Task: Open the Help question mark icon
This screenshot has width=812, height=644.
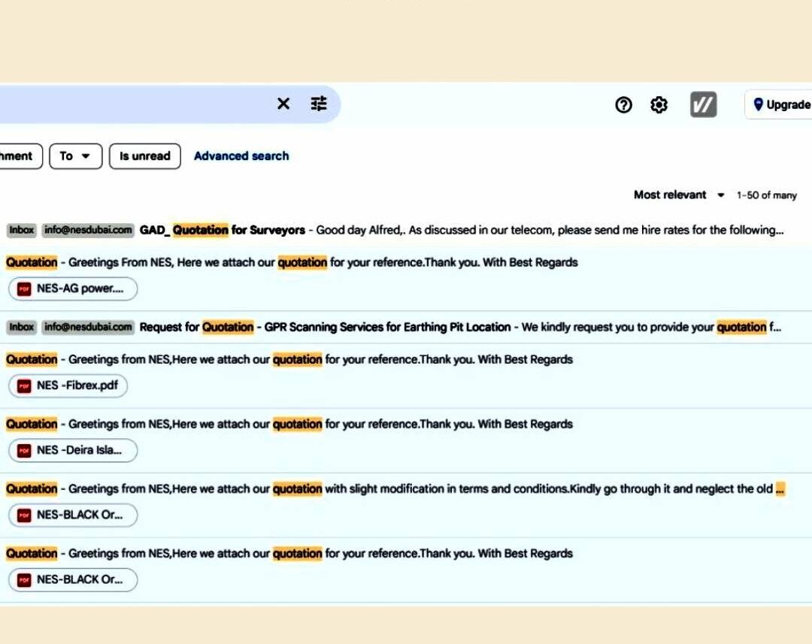Action: [623, 105]
